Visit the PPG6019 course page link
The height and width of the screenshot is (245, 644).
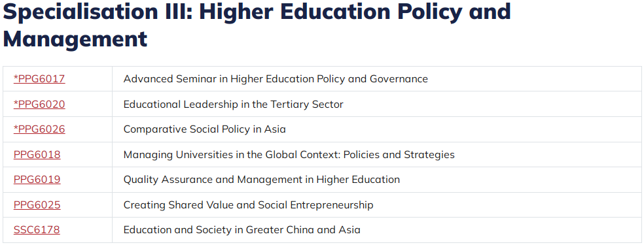coord(37,180)
